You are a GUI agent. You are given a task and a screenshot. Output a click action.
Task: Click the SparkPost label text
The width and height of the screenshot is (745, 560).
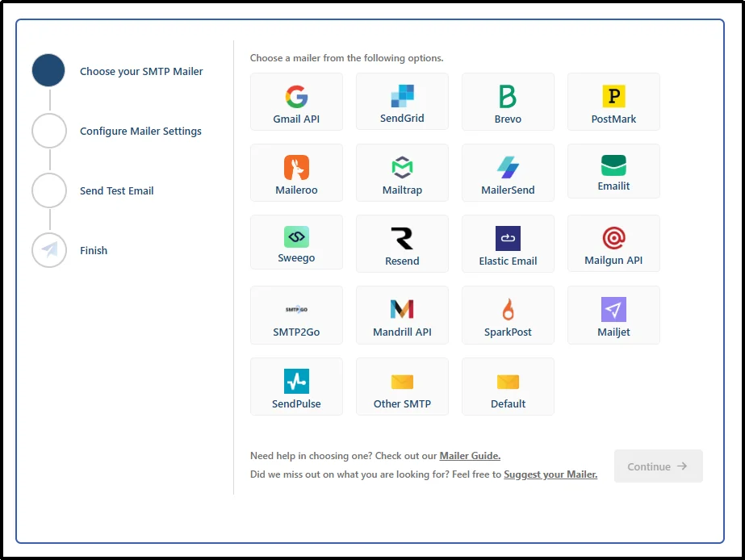[508, 332]
